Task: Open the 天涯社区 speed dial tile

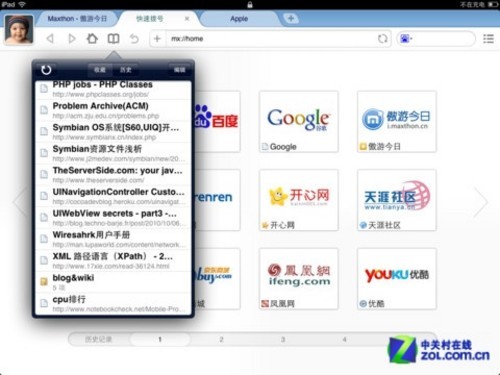Action: [397, 200]
